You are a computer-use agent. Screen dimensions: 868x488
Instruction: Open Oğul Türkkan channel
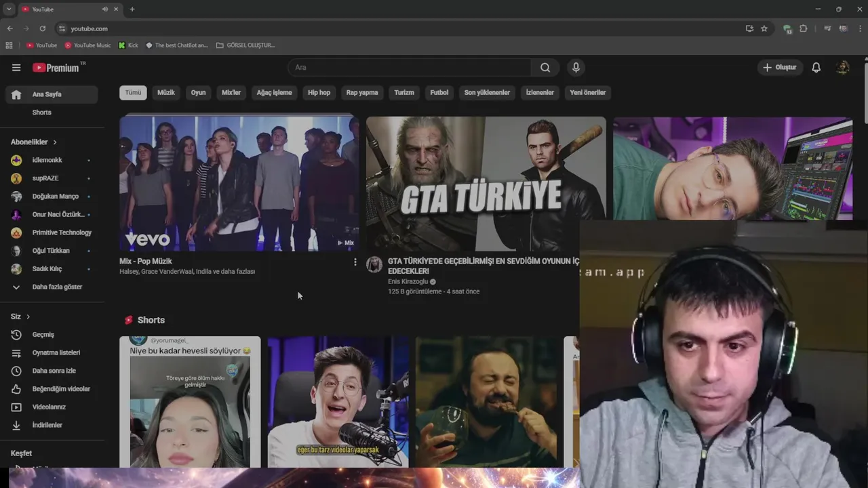pyautogui.click(x=52, y=251)
